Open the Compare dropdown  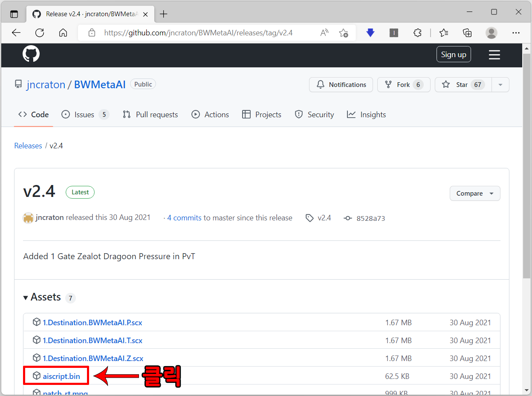[x=475, y=193]
